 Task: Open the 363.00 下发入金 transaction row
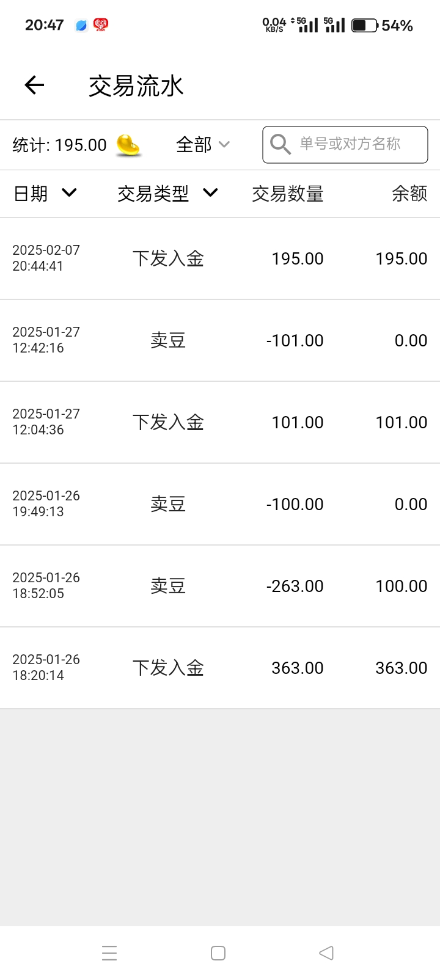click(220, 668)
